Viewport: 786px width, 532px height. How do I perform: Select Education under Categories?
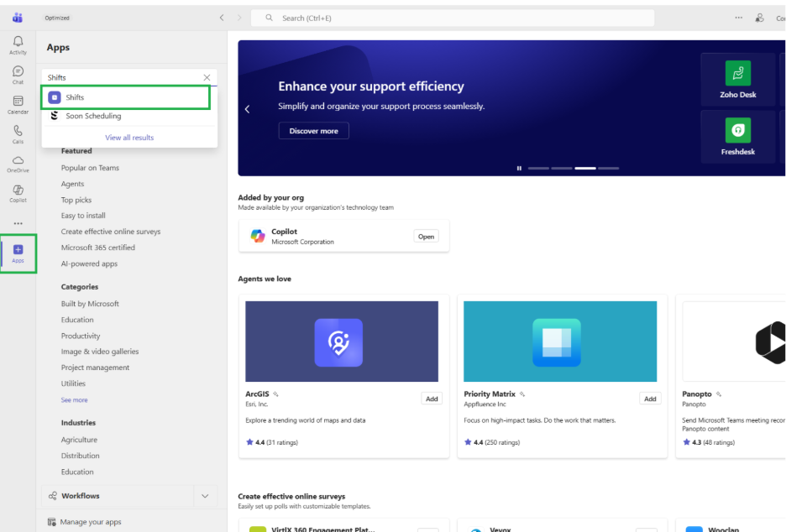coord(77,320)
